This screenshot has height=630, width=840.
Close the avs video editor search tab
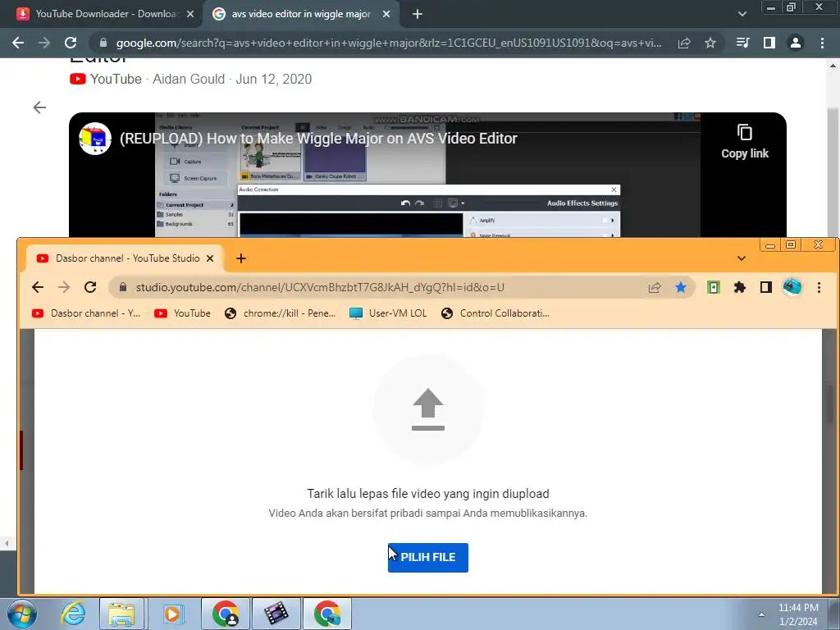point(386,14)
